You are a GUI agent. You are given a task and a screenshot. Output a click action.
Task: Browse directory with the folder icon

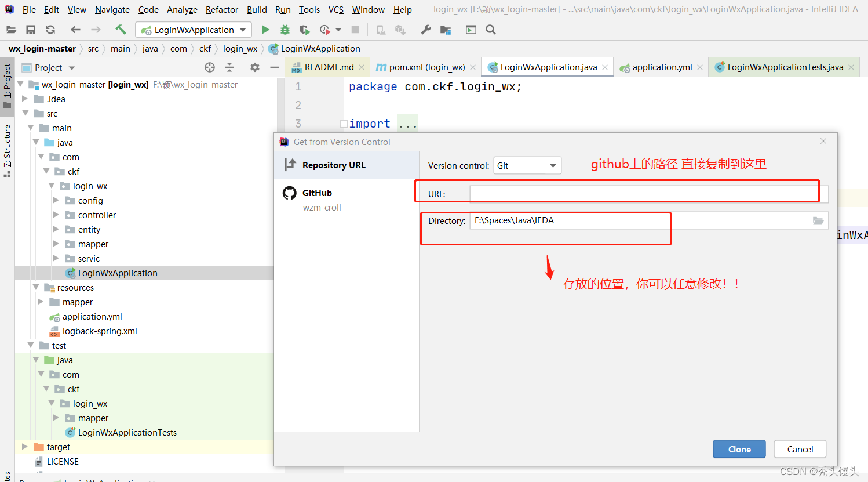coord(818,220)
